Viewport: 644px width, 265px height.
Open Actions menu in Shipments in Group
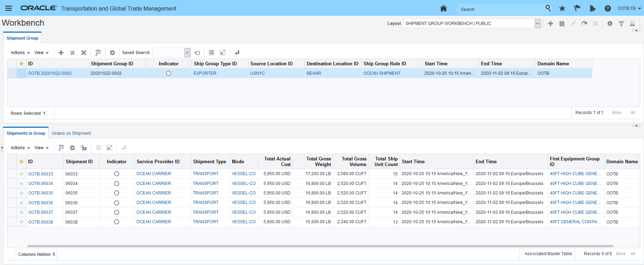click(x=20, y=148)
